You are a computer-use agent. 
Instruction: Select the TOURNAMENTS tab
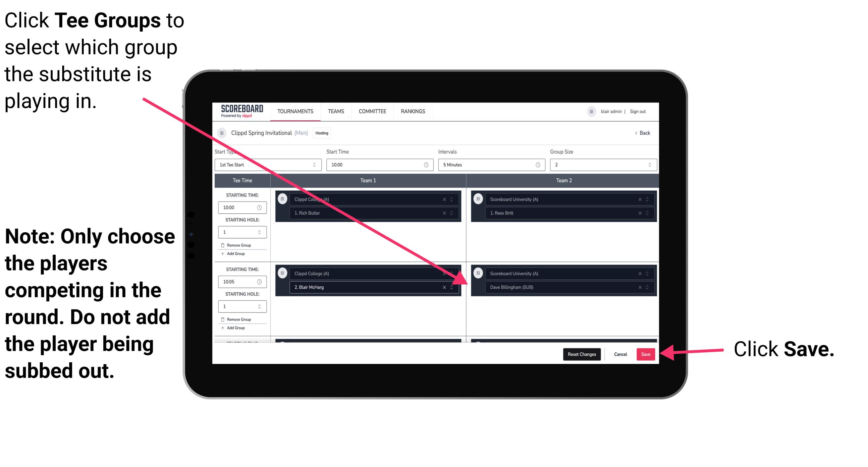point(294,112)
